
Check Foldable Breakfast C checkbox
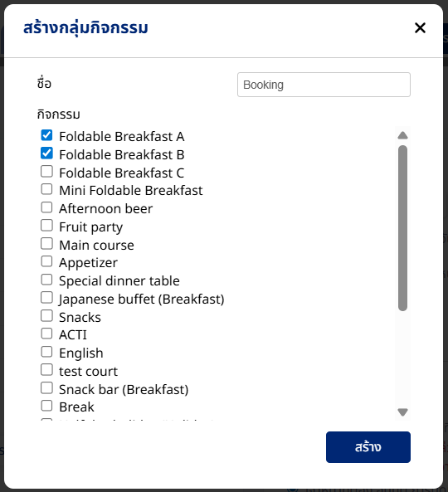(46, 171)
